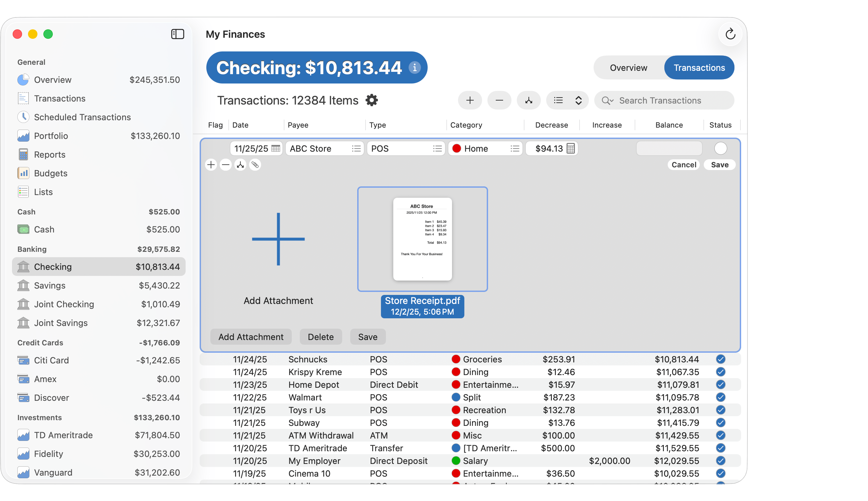Toggle the sidebar visibility icon
Image resolution: width=868 pixels, height=501 pixels.
[x=178, y=34]
